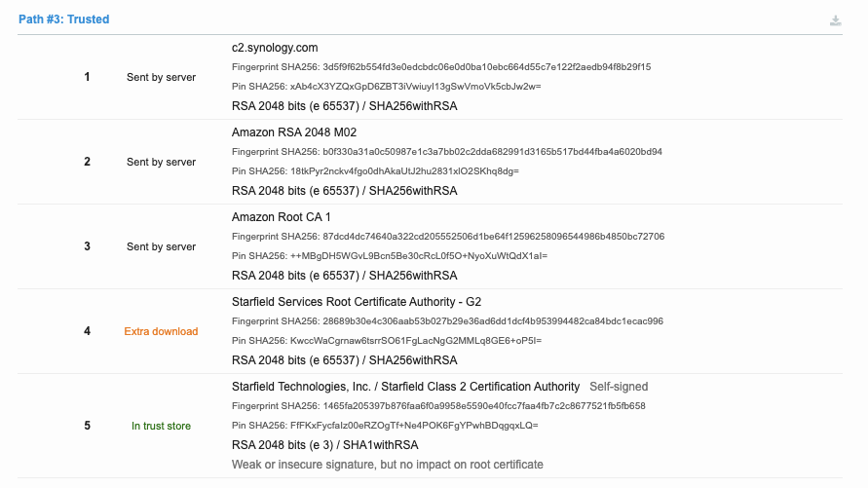
Task: Click the SHA256 fingerprint of c2.synology.com
Action: point(441,67)
